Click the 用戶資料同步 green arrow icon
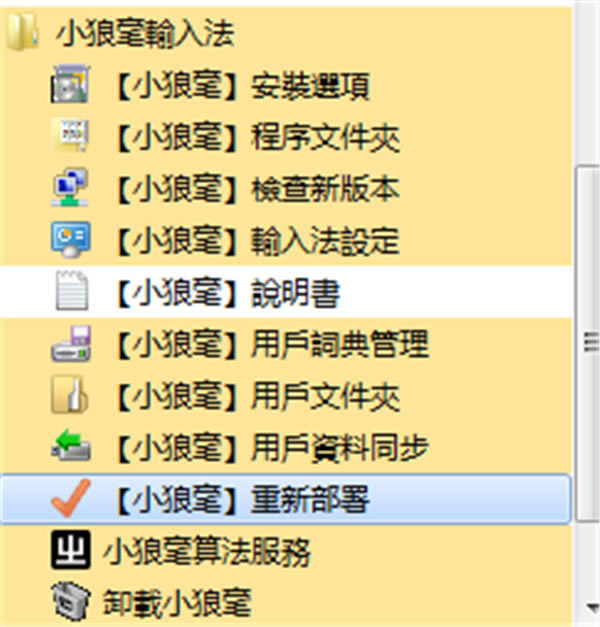 click(x=70, y=445)
